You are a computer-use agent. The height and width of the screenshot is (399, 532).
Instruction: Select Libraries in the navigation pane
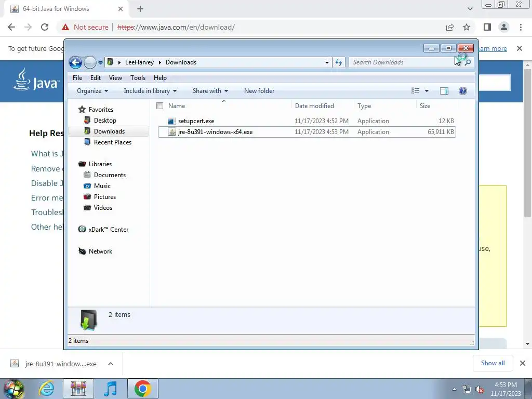click(100, 164)
